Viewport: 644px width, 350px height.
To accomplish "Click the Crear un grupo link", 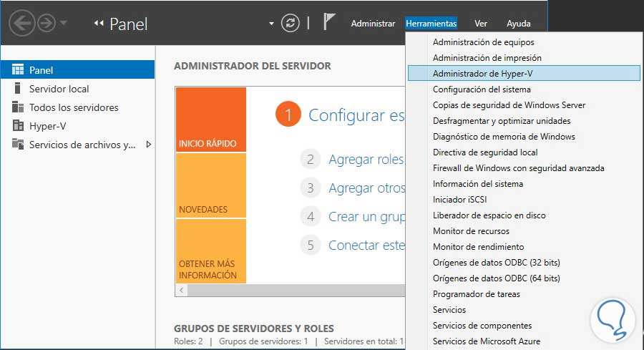I will click(x=367, y=216).
